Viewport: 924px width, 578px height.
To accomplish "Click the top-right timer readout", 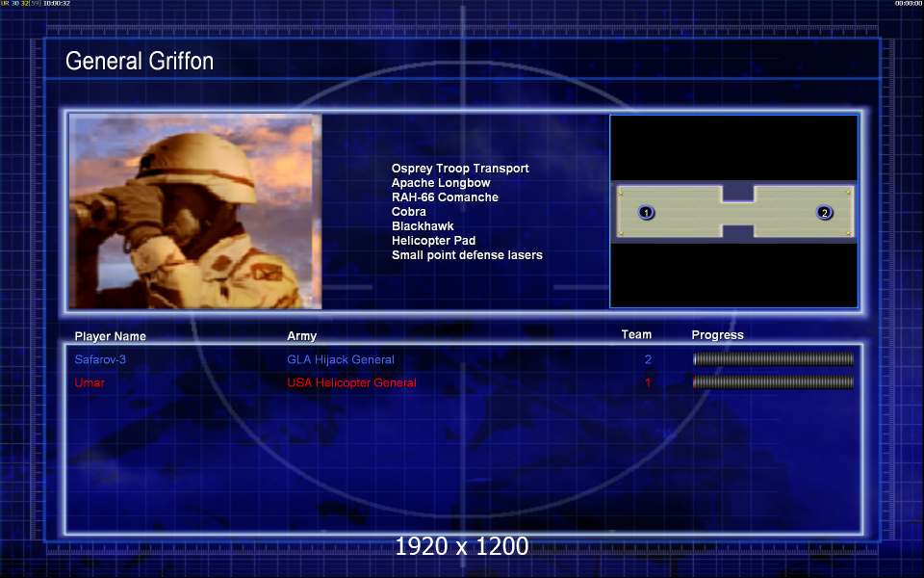I will 909,4.
